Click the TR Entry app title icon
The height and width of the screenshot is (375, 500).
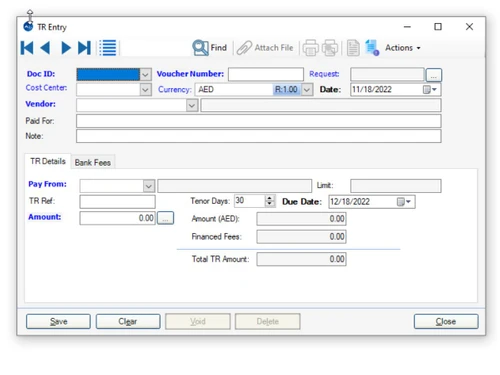pyautogui.click(x=28, y=26)
